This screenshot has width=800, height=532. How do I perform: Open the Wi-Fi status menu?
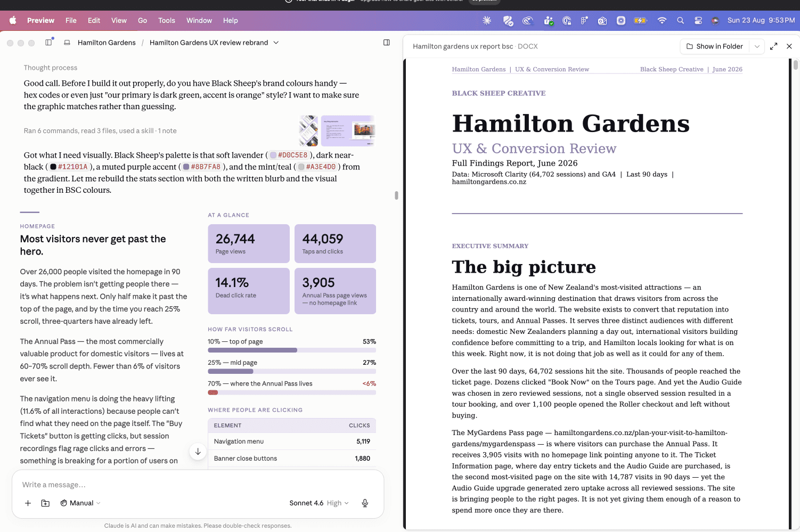tap(662, 20)
